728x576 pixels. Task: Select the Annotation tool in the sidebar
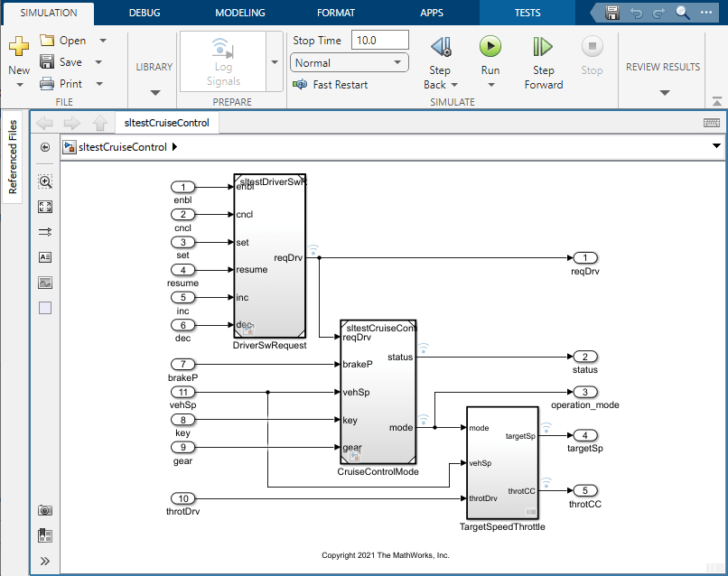point(45,257)
